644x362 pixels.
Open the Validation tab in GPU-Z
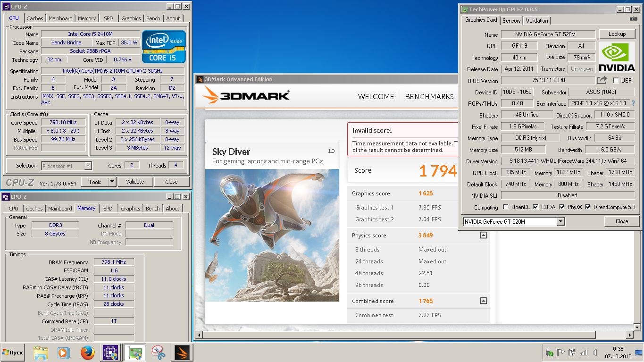[537, 20]
